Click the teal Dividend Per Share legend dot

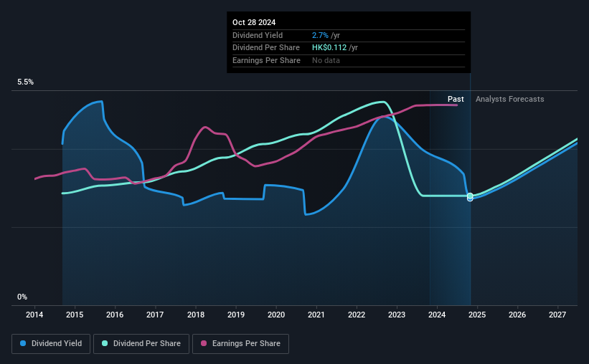(105, 343)
